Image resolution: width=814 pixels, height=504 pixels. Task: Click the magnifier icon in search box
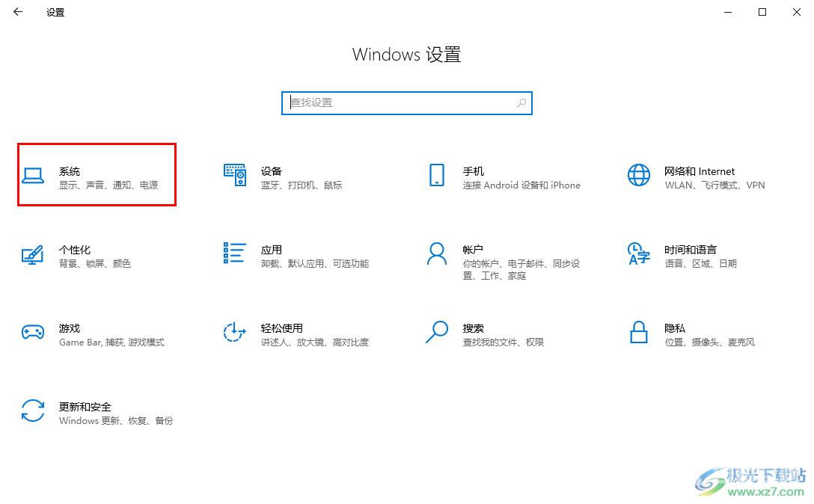click(x=521, y=102)
